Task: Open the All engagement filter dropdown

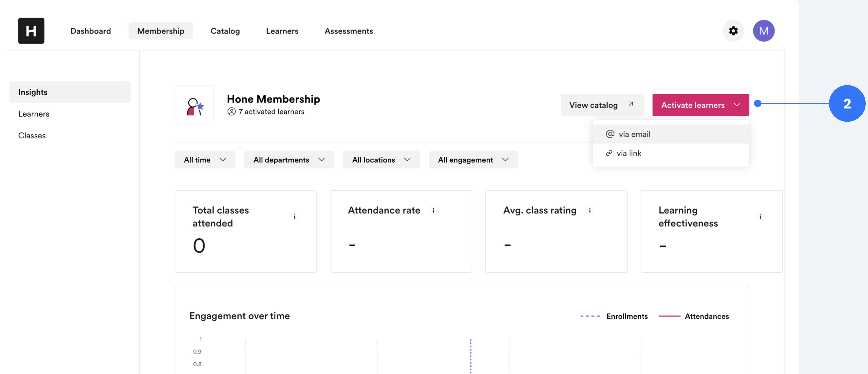Action: point(473,160)
